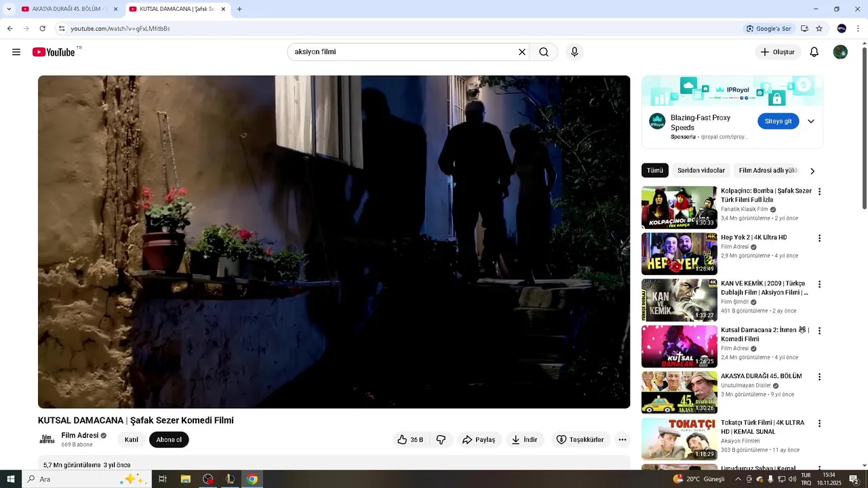
Task: Click the Windows taskbar search box
Action: coord(86,479)
